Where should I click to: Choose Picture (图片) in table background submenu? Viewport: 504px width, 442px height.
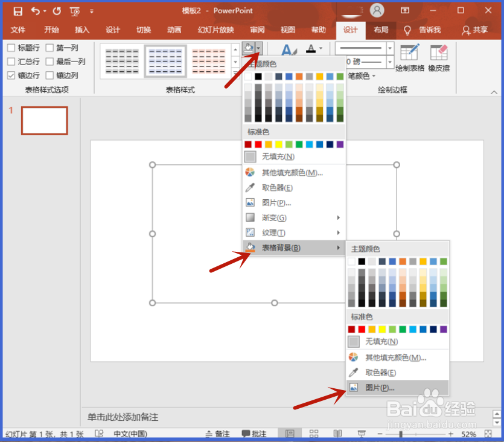tap(398, 388)
